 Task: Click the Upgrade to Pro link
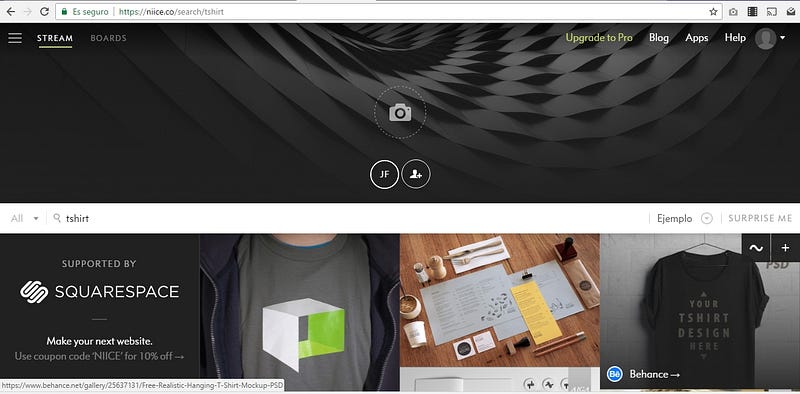(x=599, y=38)
